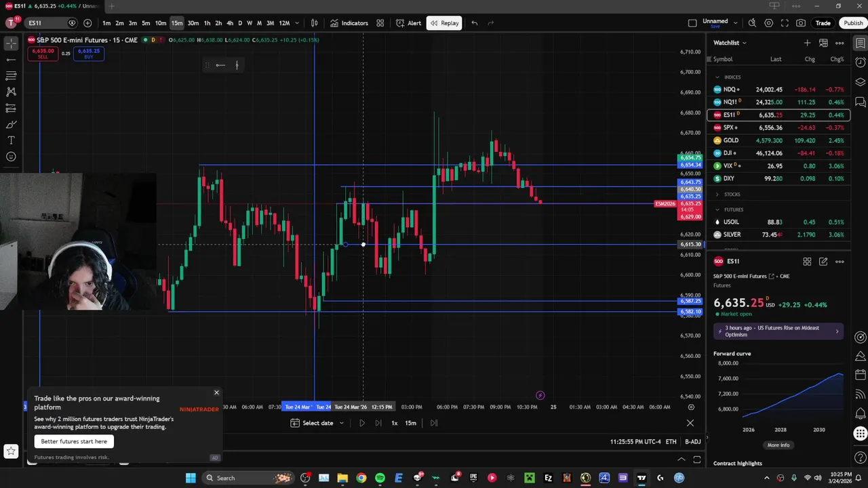Viewport: 868px width, 488px height.
Task: Open indicator templates grid icon
Action: coord(380,23)
